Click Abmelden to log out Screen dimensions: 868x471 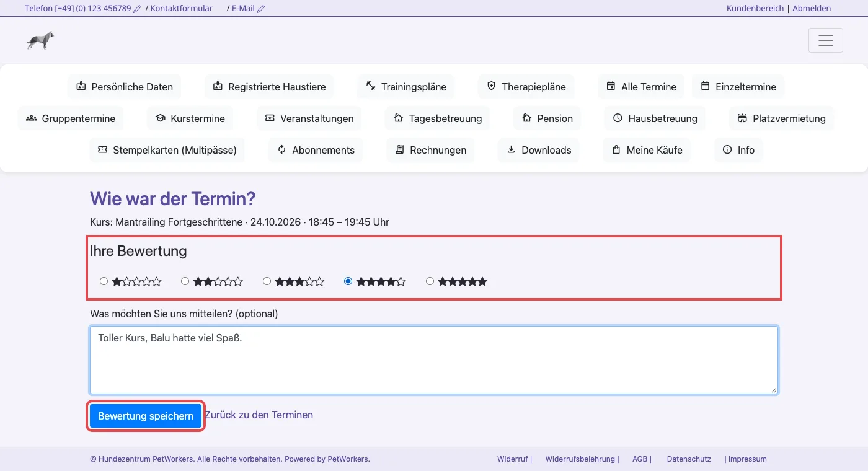pyautogui.click(x=812, y=9)
